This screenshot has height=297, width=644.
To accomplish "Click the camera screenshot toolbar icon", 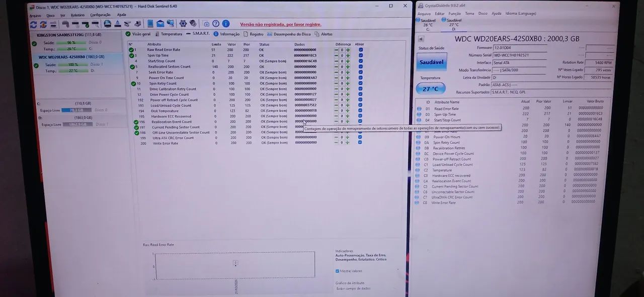I will point(206,24).
